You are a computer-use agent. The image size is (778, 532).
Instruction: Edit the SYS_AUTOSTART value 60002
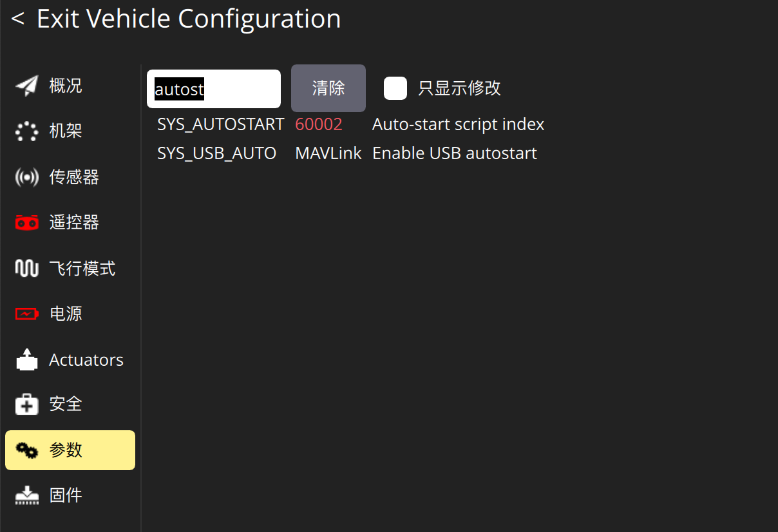click(319, 124)
